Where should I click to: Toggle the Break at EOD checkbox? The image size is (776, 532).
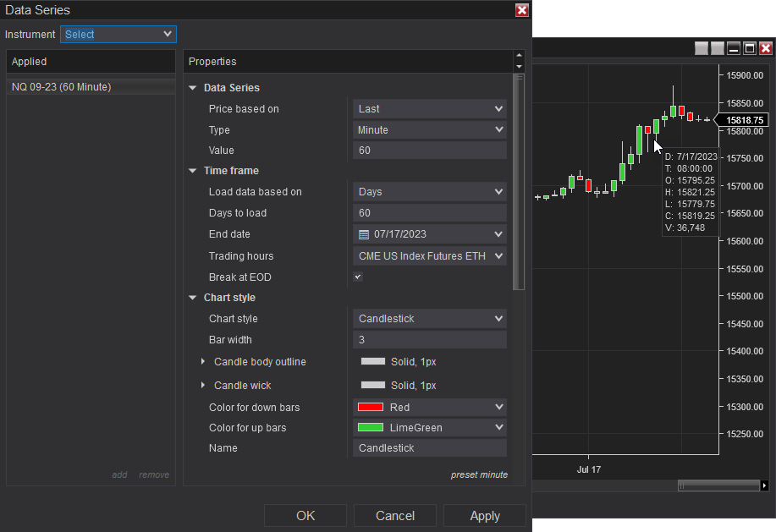pos(358,277)
